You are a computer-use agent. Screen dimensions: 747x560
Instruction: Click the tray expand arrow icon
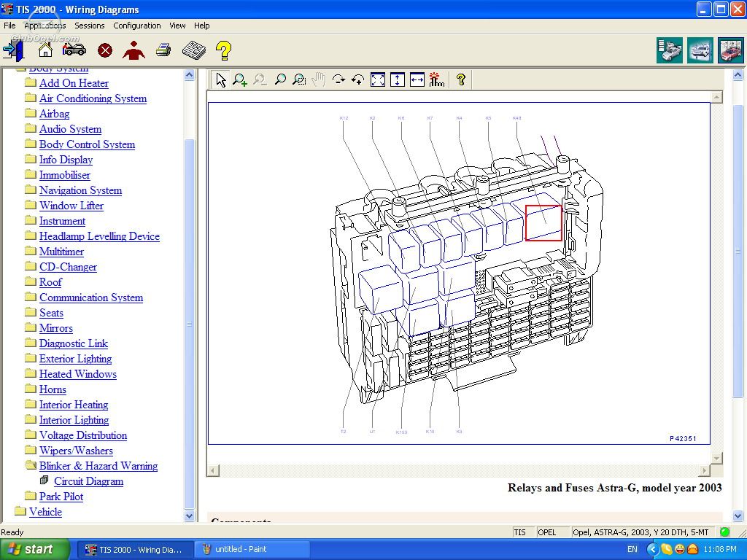(652, 549)
